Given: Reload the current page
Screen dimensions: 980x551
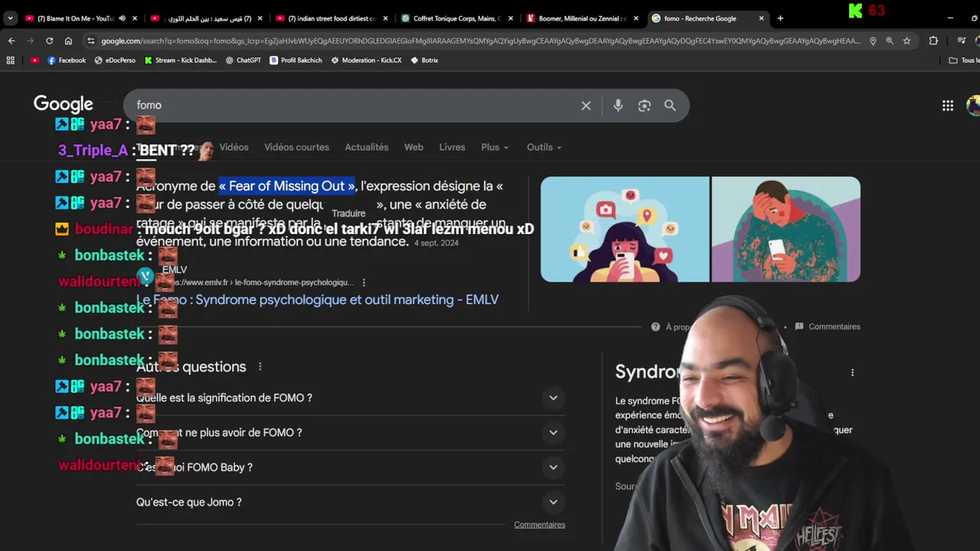Looking at the screenshot, I should click(x=49, y=41).
